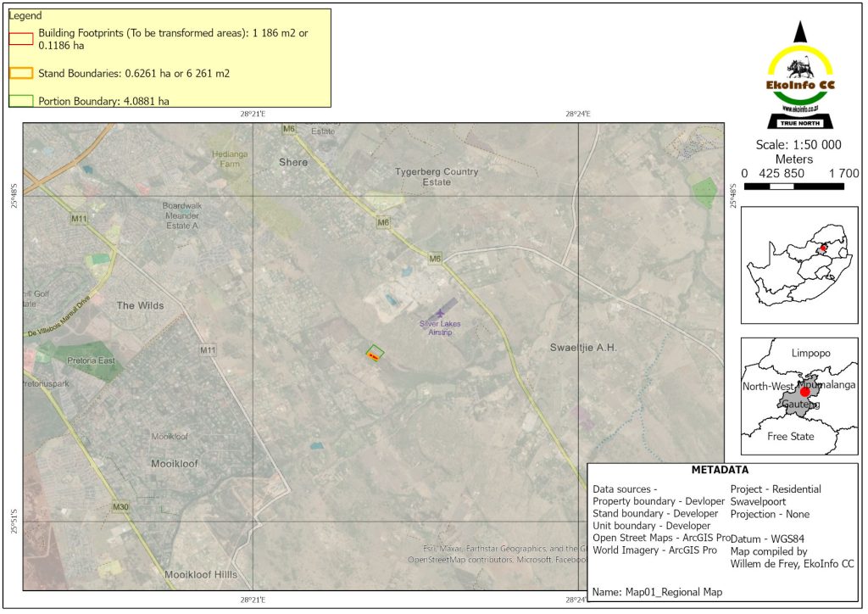Select the M30 road shield
The width and height of the screenshot is (868, 614).
(120, 507)
